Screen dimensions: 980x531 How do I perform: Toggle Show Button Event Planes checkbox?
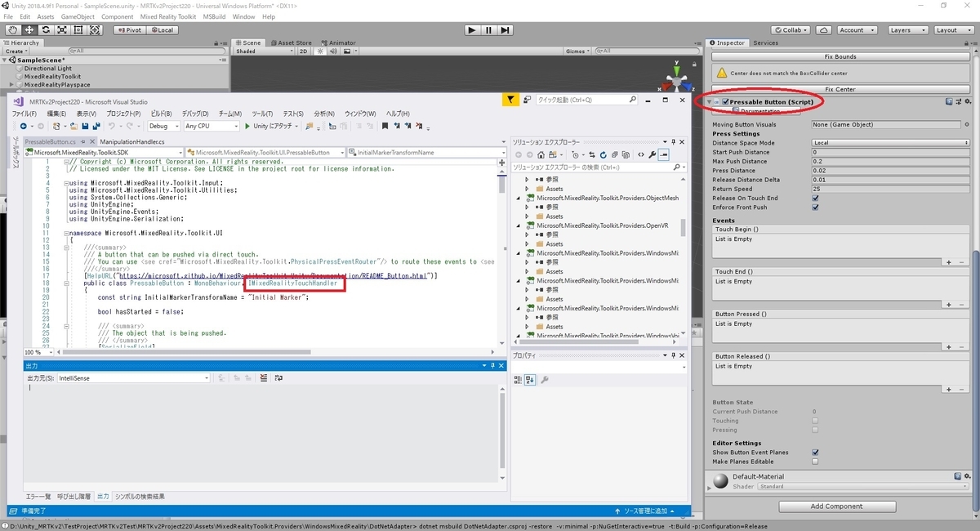click(x=815, y=452)
